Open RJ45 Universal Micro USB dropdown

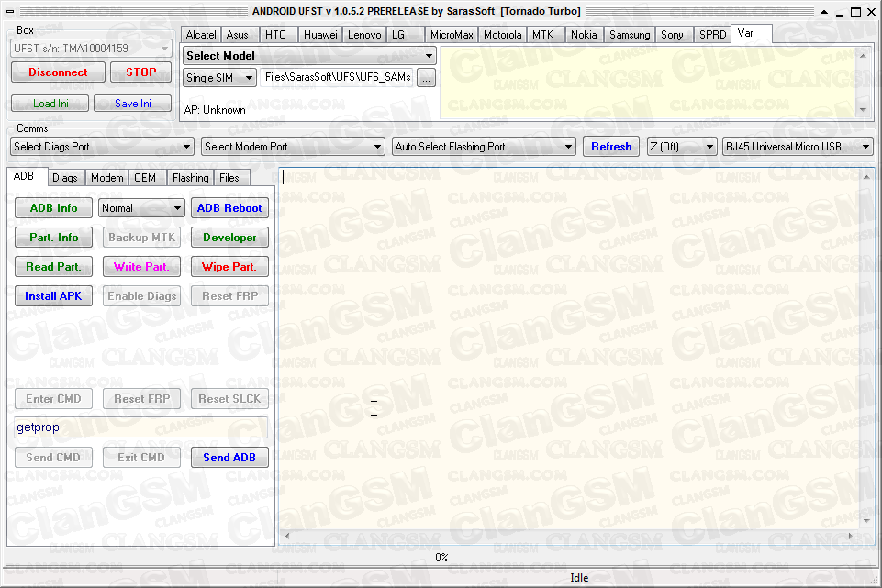click(798, 147)
